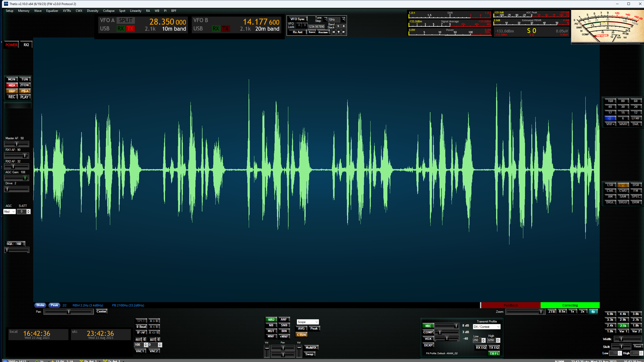Screen dimensions: 644x362
Task: Click the band stack down arrow
Action: 339,32
